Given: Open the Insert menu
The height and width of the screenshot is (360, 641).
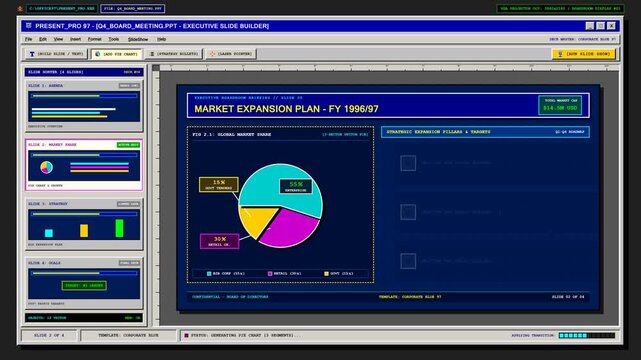Looking at the screenshot, I should pos(76,39).
